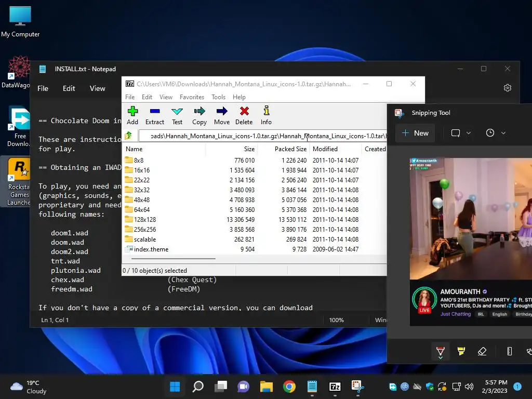Go up one folder level in 7-Zip
The image size is (532, 399).
point(128,136)
